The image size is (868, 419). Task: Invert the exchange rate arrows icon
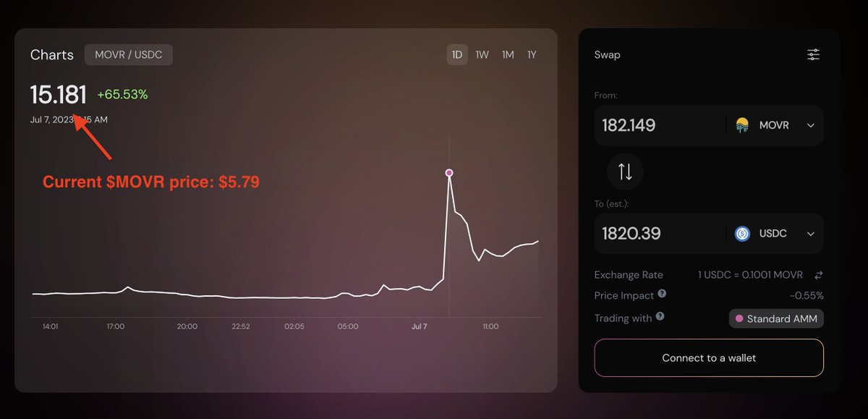click(819, 275)
